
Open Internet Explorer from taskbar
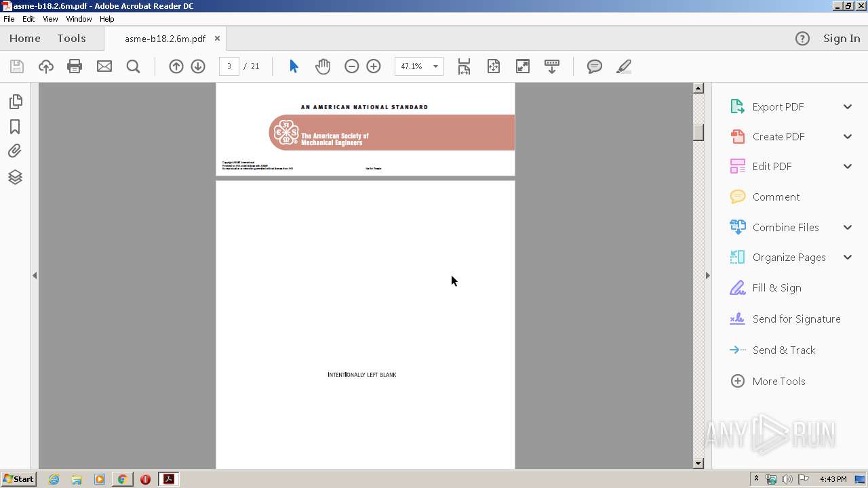pos(54,479)
